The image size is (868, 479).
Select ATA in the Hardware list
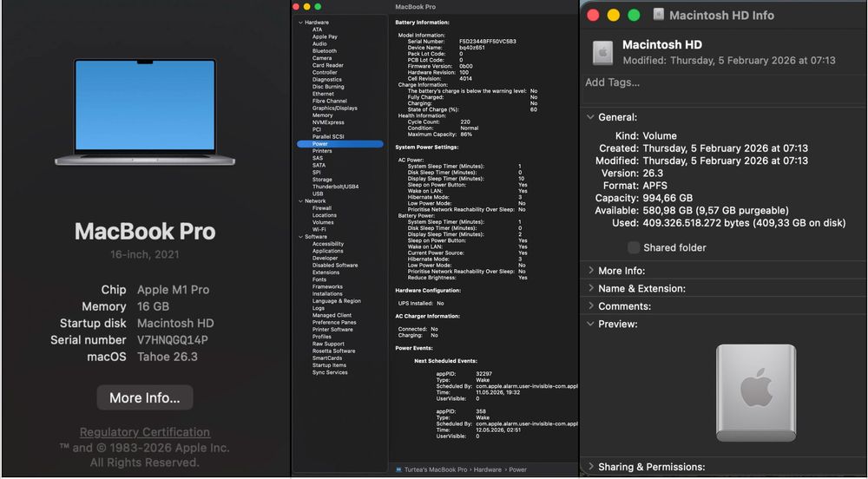click(317, 30)
